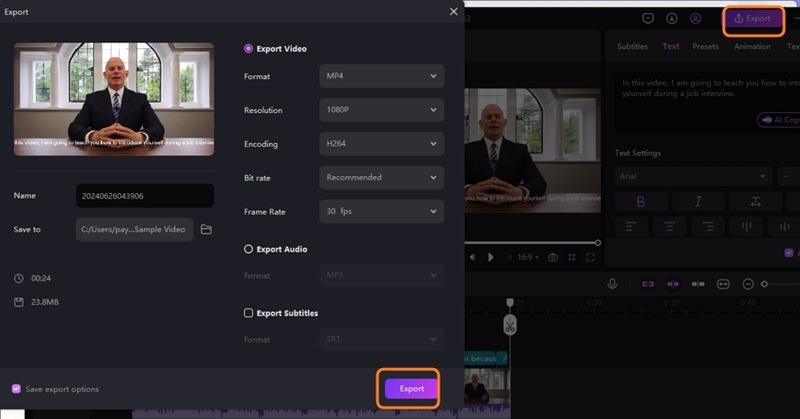Play the preview video

click(x=490, y=257)
